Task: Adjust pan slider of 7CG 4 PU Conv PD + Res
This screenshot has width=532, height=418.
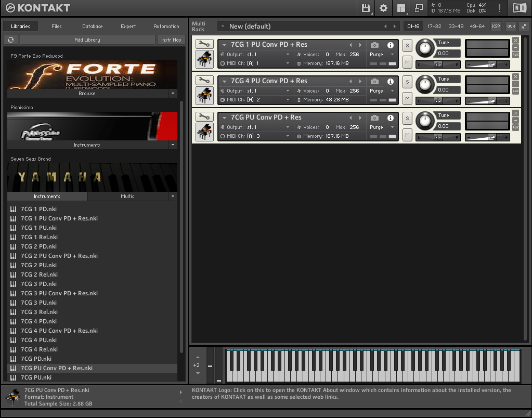Action: (438, 101)
